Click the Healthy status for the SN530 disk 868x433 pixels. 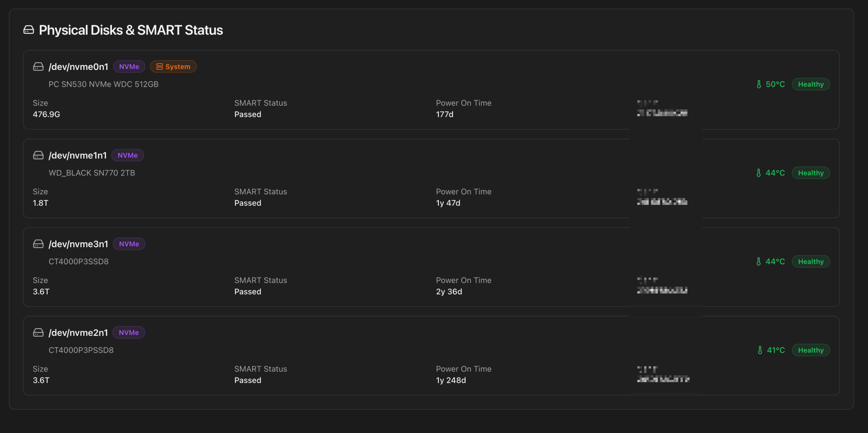pos(811,84)
